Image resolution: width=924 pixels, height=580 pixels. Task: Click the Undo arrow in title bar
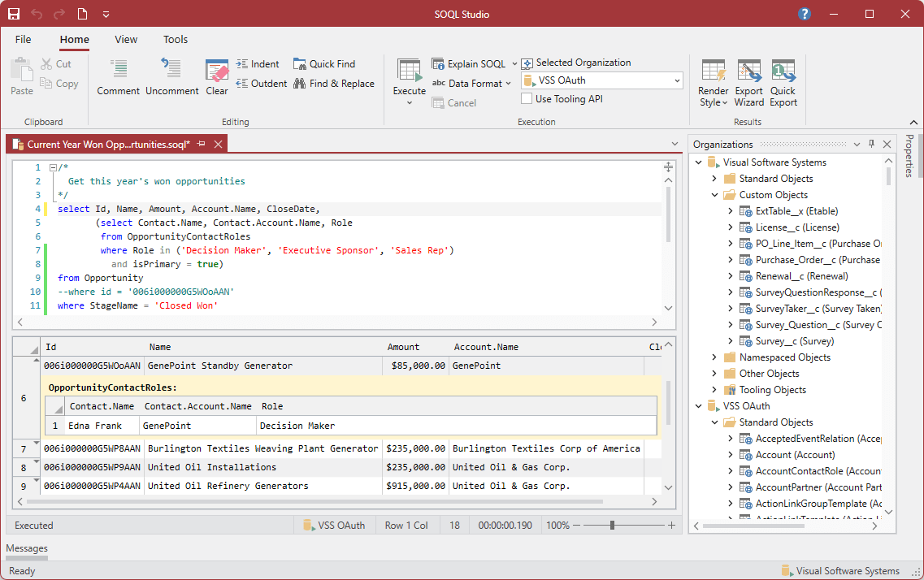[37, 14]
